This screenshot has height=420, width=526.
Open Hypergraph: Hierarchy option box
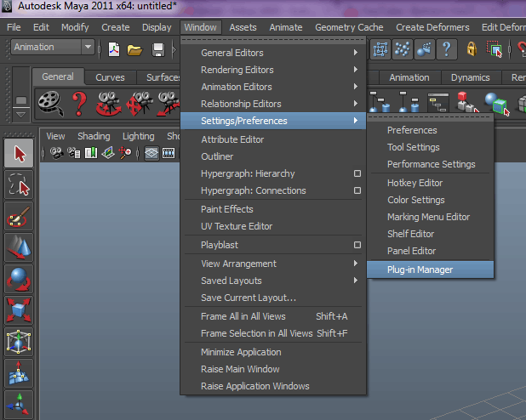[x=357, y=173]
